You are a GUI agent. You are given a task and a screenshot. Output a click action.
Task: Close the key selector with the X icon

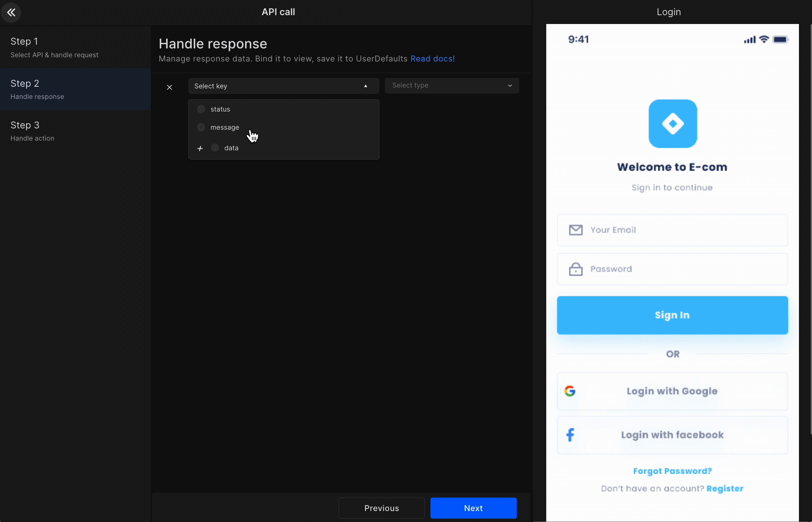pos(169,87)
